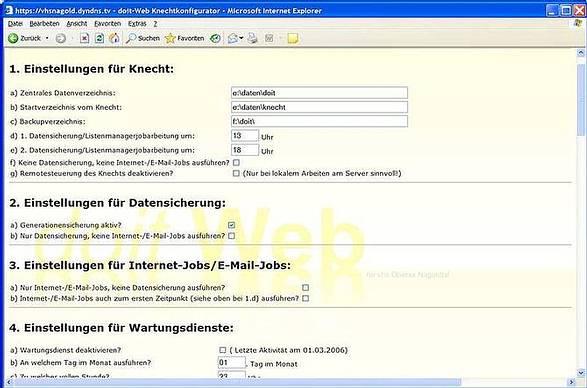Minimize the Internet Explorer window
Screen dimensions: 587x388
552,10
